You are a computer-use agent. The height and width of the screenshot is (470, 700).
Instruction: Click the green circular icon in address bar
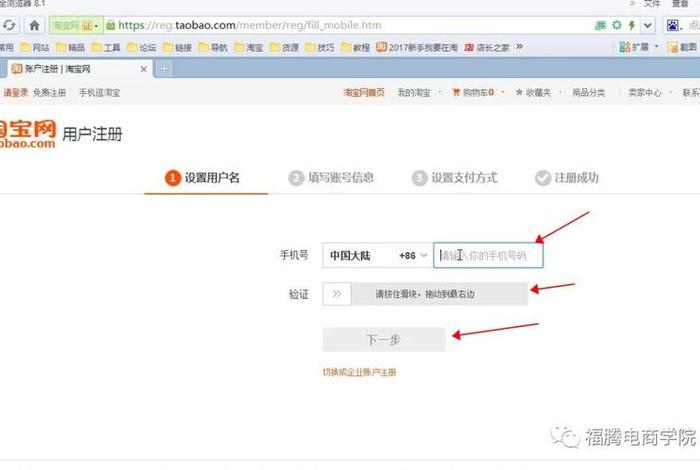617,25
